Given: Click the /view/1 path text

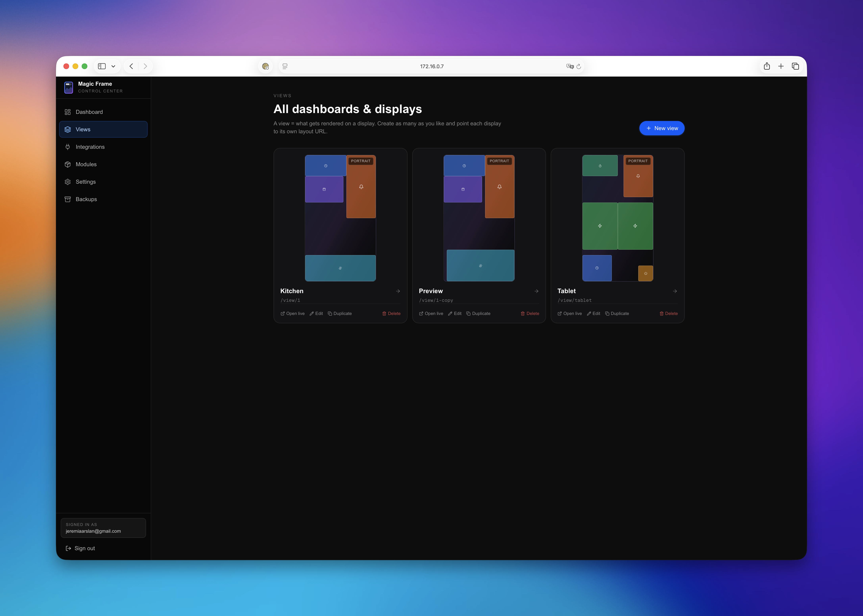Looking at the screenshot, I should pos(290,300).
